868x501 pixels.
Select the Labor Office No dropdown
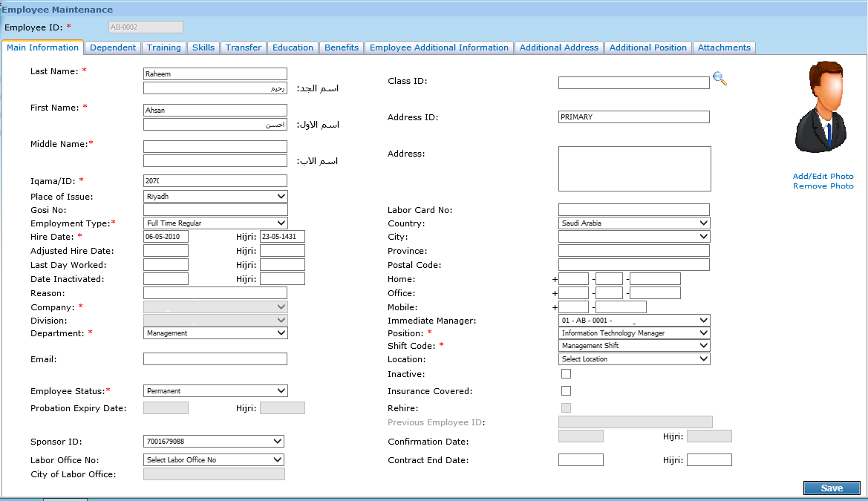[213, 460]
